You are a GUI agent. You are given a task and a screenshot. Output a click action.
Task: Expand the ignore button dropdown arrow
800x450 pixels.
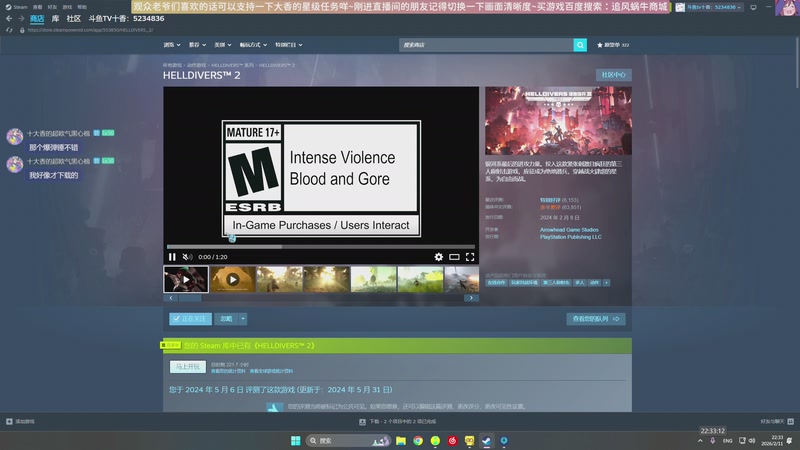[x=243, y=319]
